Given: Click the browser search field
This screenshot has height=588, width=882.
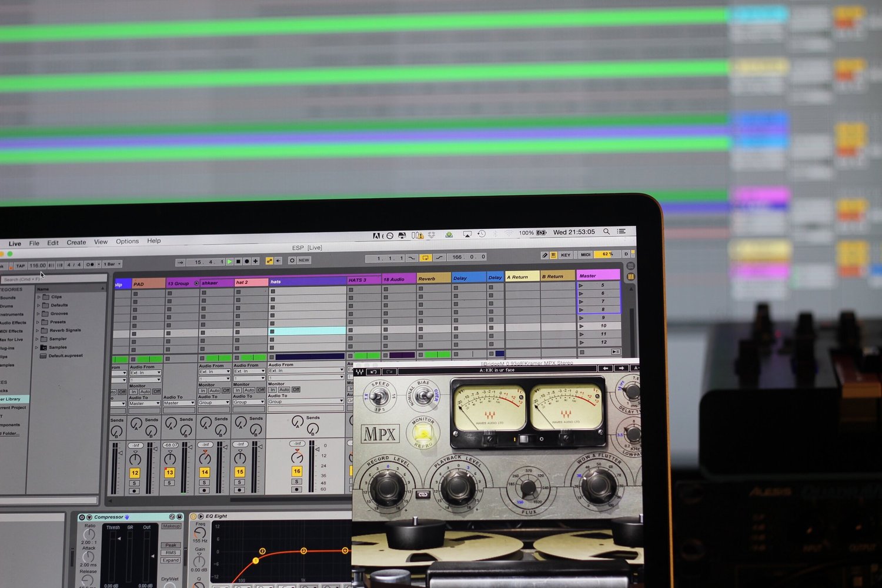Looking at the screenshot, I should (54, 279).
